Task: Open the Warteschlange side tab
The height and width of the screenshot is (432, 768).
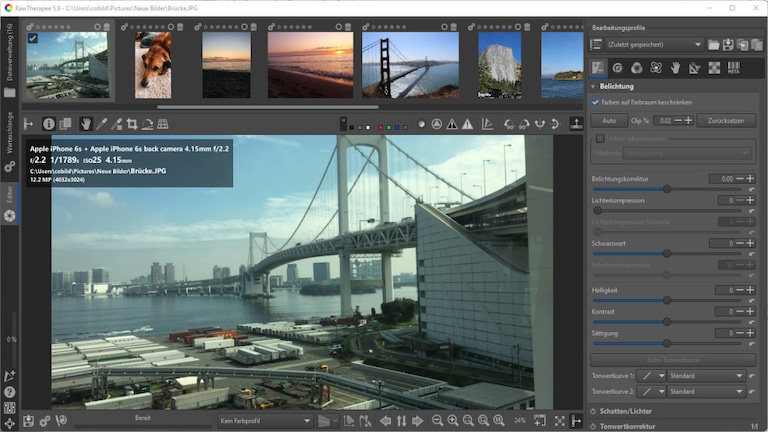Action: click(10, 136)
